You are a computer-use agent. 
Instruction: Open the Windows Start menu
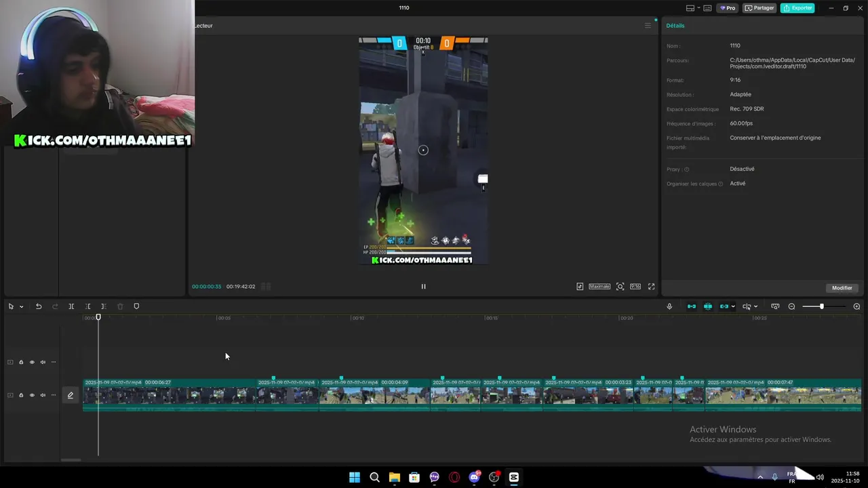point(355,477)
